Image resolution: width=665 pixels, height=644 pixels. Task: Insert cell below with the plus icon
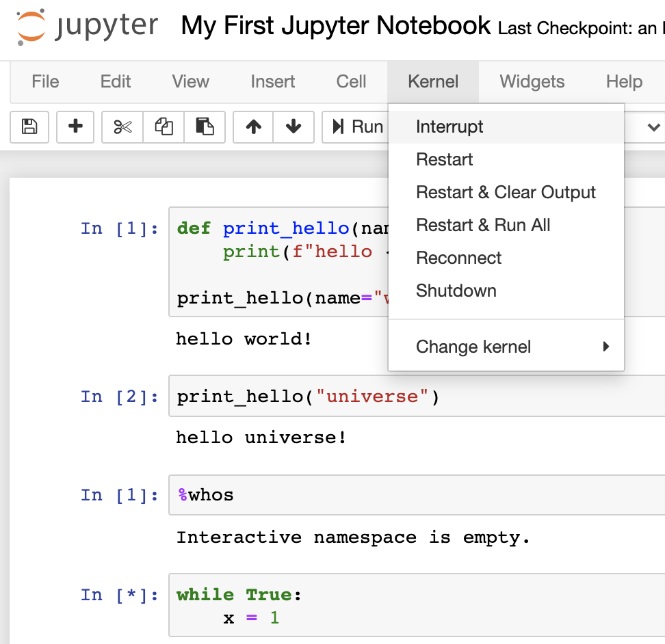coord(75,126)
